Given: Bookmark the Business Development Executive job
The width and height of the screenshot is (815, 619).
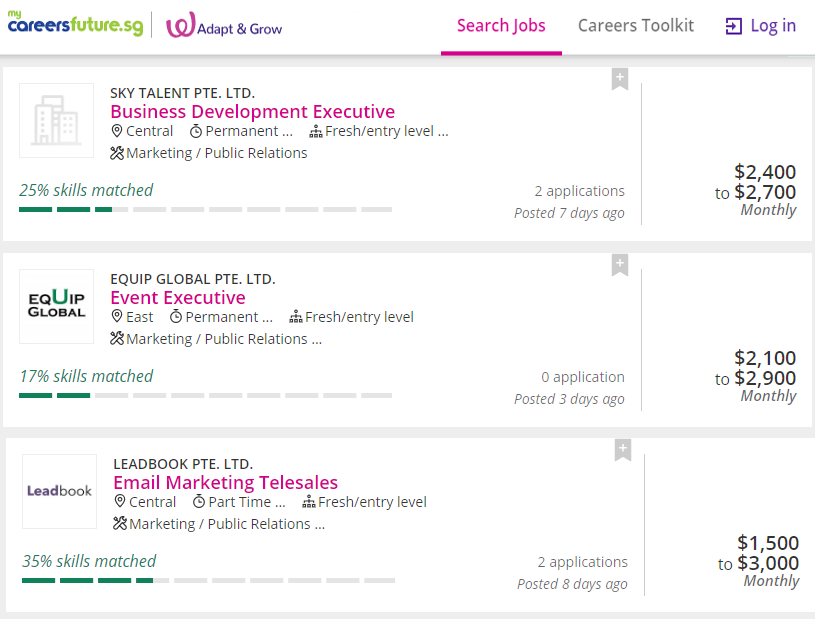Looking at the screenshot, I should [x=619, y=79].
